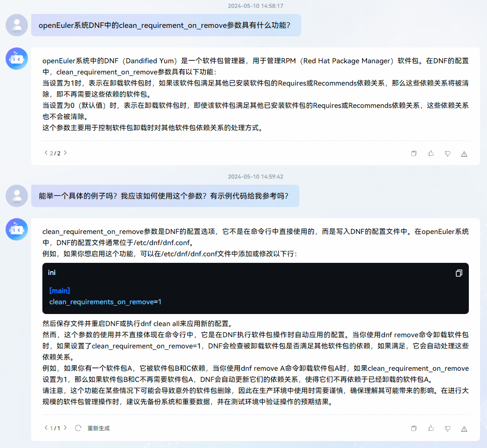Screen dimensions: 487x448
Task: Click previous arrow on the 1/1 pager
Action: (x=46, y=428)
